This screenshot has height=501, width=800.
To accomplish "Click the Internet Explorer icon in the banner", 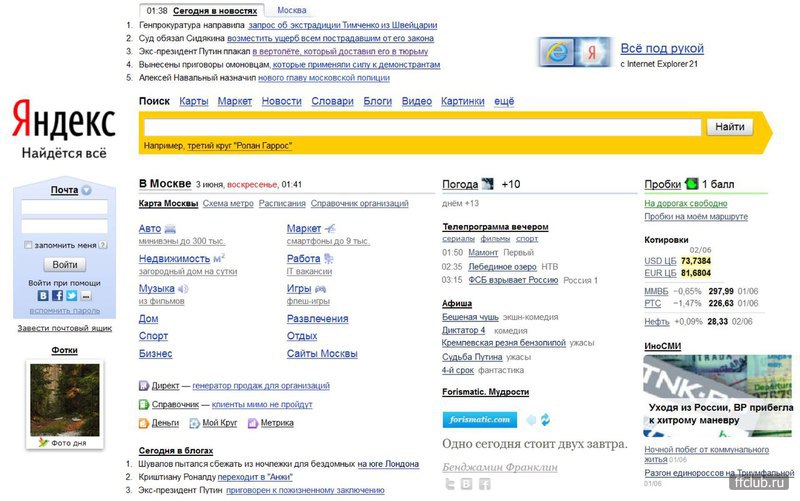I will tap(557, 53).
